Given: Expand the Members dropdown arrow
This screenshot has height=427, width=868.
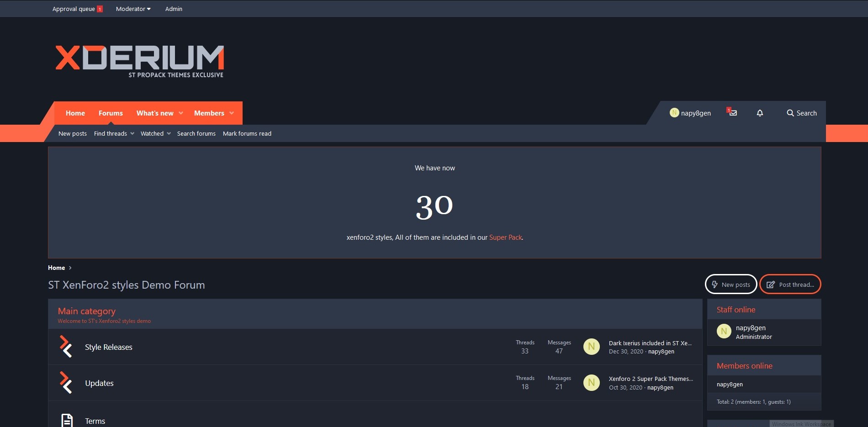Looking at the screenshot, I should click(232, 113).
